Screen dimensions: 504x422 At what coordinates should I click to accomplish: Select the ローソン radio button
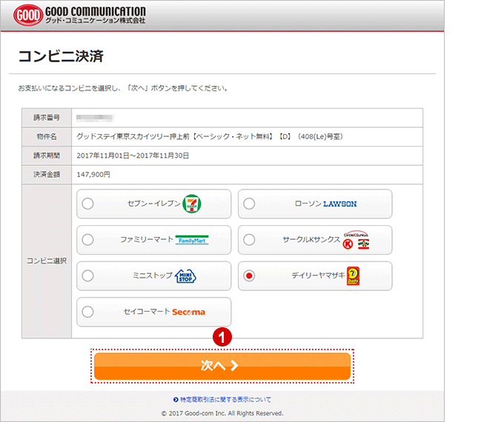(x=250, y=204)
